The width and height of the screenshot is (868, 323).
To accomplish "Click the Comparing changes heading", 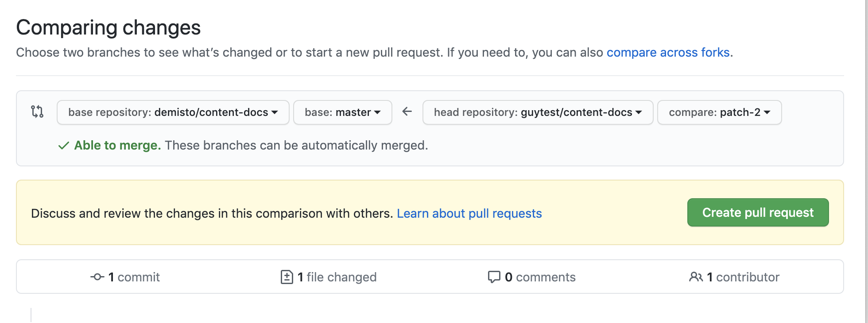I will [x=108, y=27].
